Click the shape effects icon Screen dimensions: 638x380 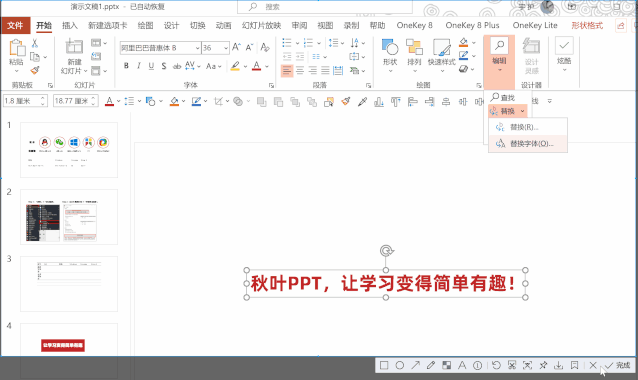pos(463,69)
